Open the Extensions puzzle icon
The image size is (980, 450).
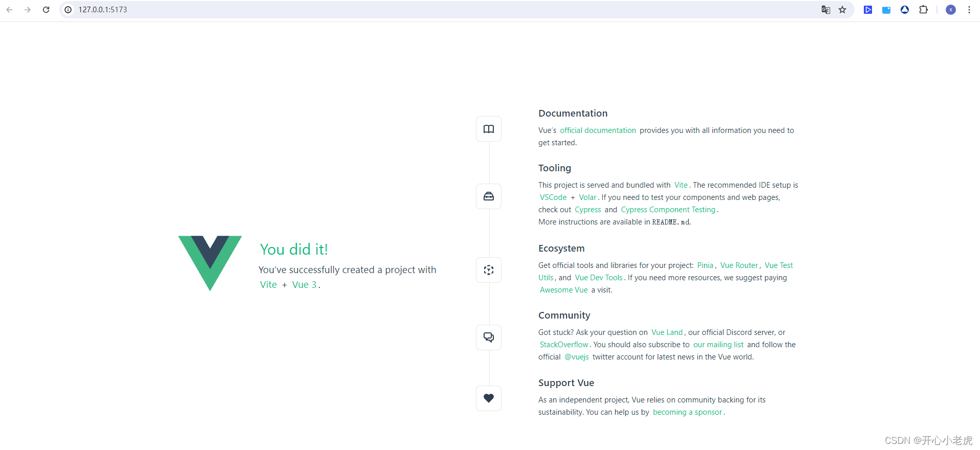[923, 10]
